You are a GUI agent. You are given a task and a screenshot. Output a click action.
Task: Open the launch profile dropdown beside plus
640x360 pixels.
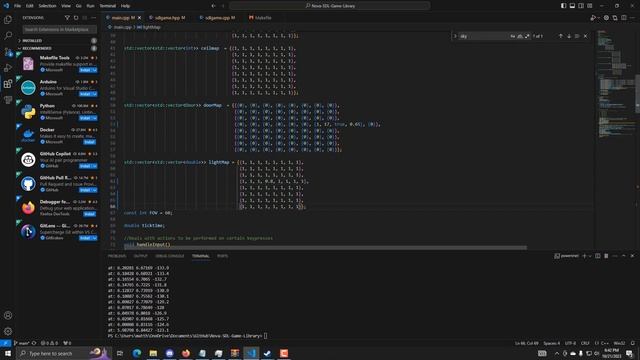click(589, 256)
